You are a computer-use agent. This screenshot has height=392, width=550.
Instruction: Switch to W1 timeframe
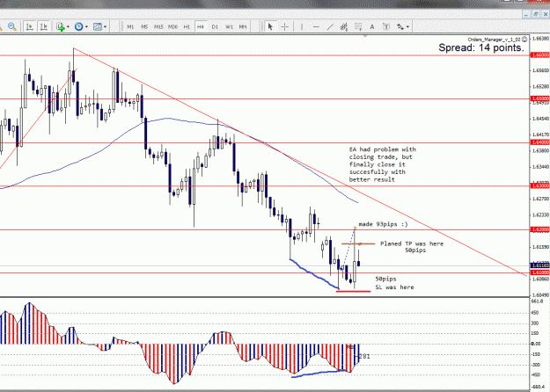(x=229, y=26)
